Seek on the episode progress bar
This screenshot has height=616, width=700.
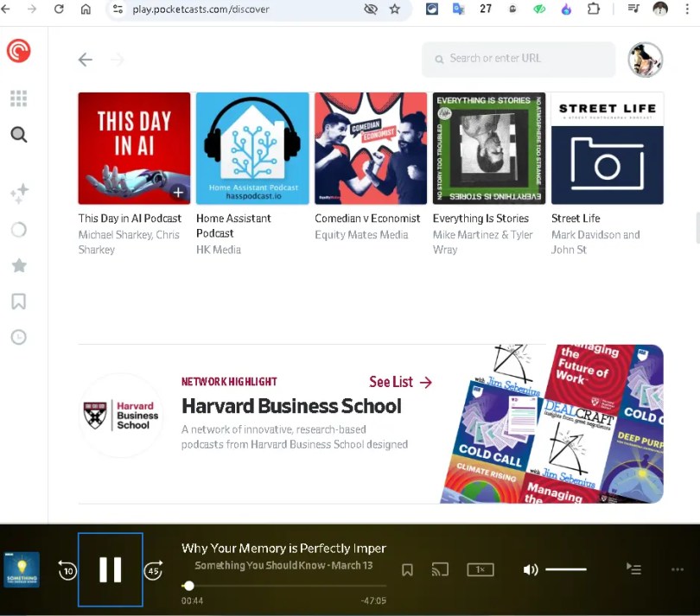point(284,586)
